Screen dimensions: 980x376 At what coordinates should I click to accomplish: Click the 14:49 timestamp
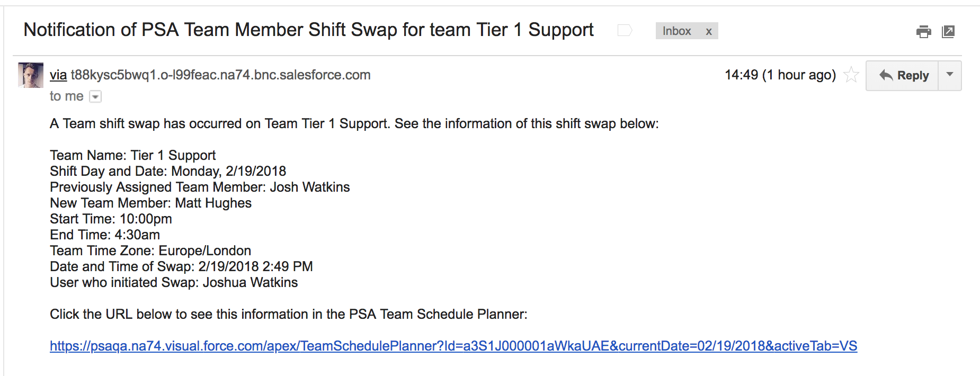(780, 75)
